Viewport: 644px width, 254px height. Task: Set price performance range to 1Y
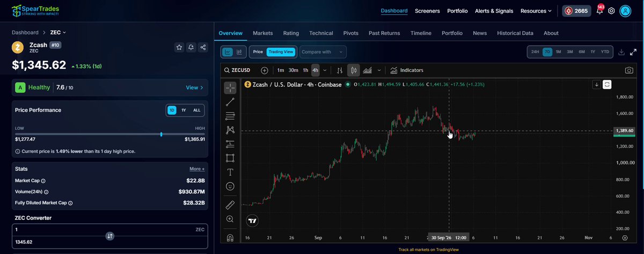[x=184, y=110]
